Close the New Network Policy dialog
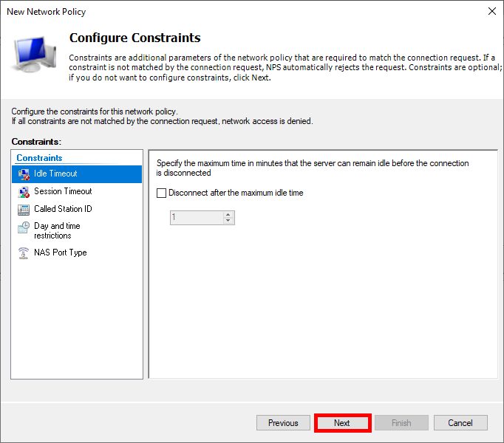504x443 pixels. tap(491, 11)
